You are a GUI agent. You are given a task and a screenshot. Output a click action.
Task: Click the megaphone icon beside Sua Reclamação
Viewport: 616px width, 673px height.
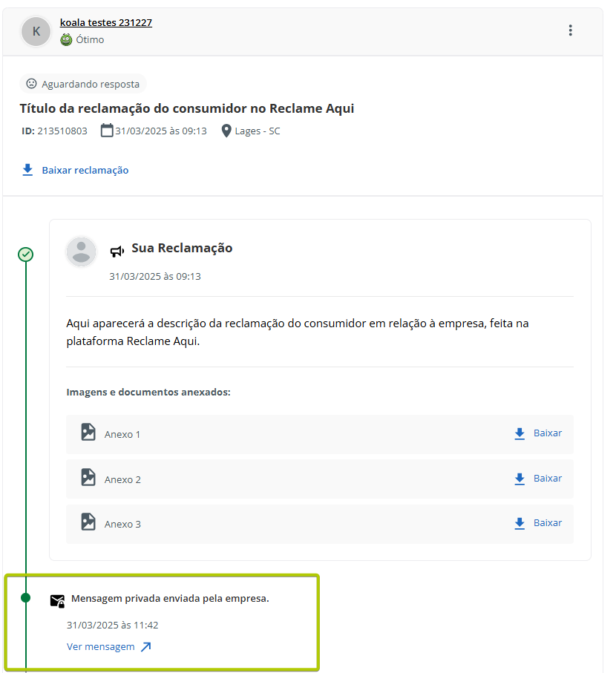pos(117,251)
